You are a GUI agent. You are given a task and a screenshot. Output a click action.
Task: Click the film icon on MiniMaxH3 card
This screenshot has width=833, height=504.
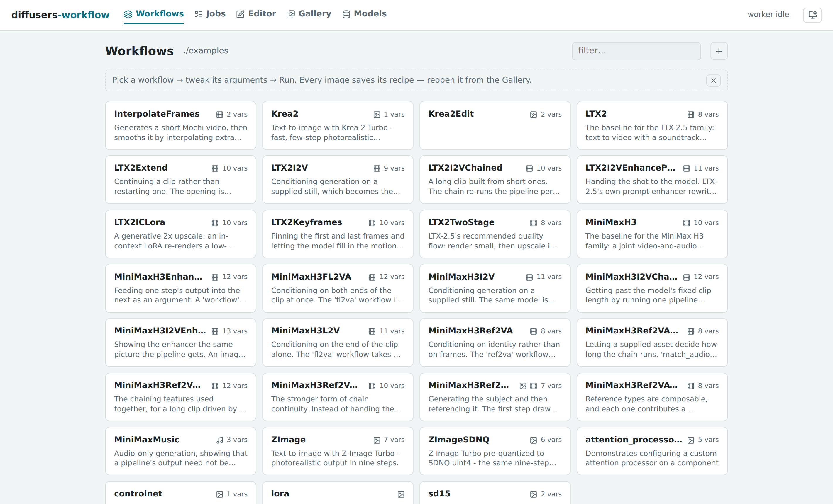tap(687, 223)
